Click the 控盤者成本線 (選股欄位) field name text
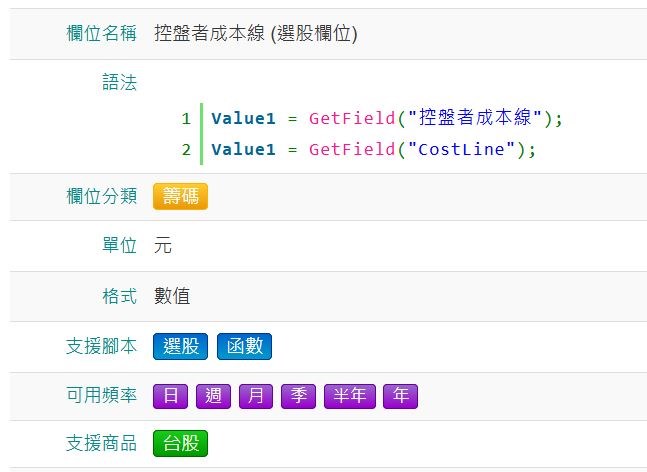 pos(256,34)
